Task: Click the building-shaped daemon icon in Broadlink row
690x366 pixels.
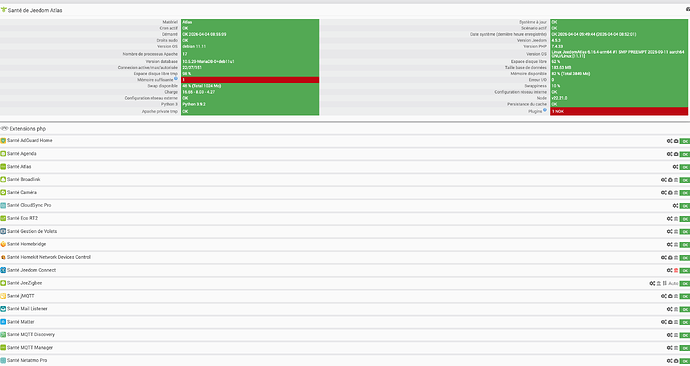Action: (x=676, y=180)
